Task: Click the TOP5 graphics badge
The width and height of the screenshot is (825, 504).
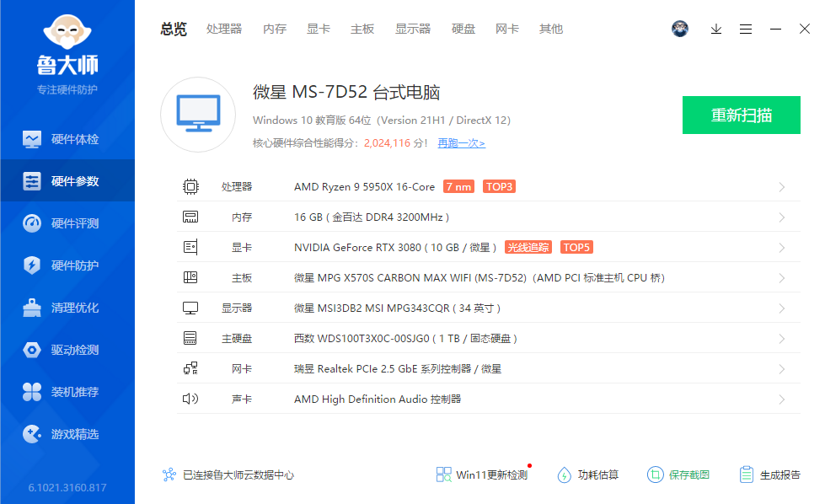Action: 576,247
